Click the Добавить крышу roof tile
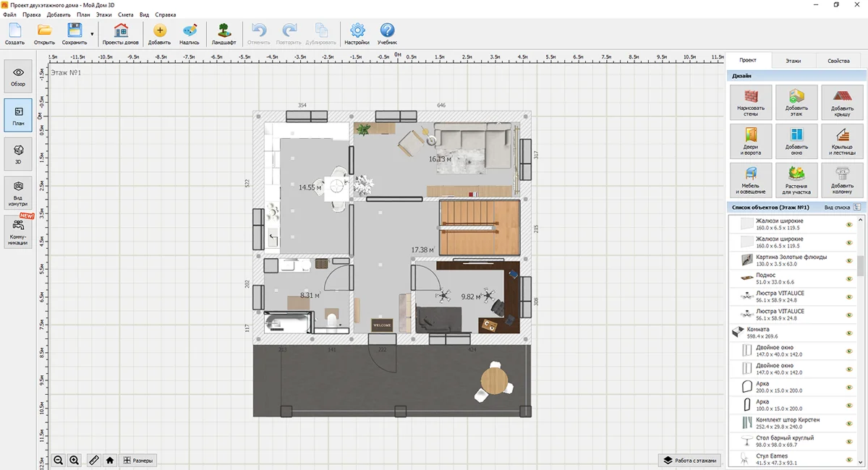The width and height of the screenshot is (868, 470). coord(842,103)
